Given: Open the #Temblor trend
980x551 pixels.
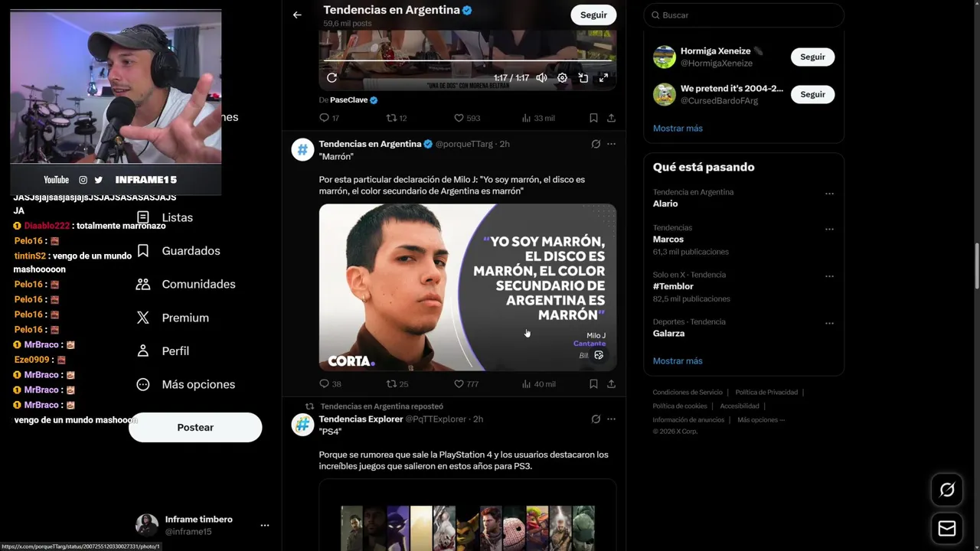Looking at the screenshot, I should point(743,286).
